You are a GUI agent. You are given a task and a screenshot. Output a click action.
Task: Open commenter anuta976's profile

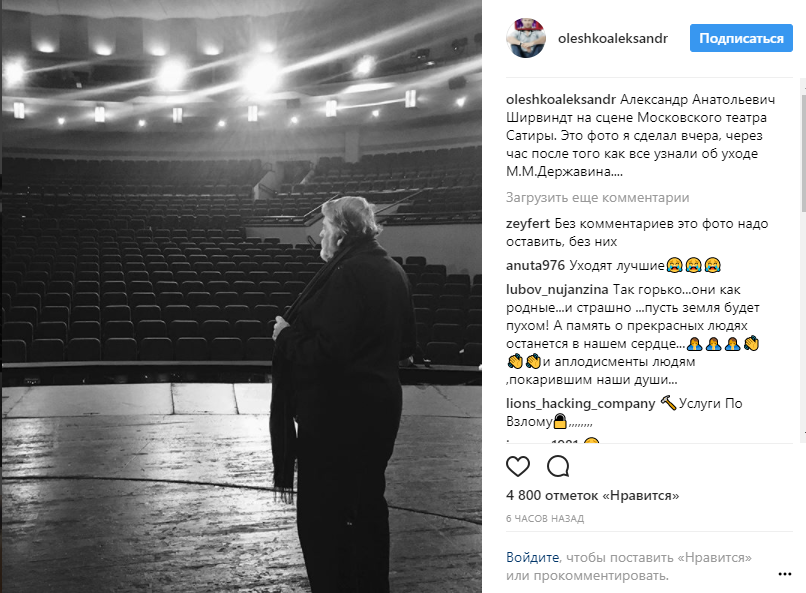[x=535, y=265]
